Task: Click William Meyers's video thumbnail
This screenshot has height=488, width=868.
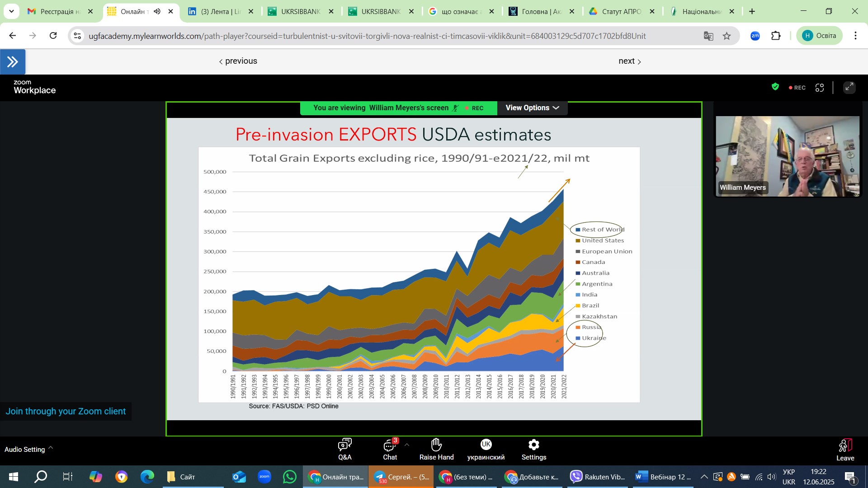Action: [787, 156]
